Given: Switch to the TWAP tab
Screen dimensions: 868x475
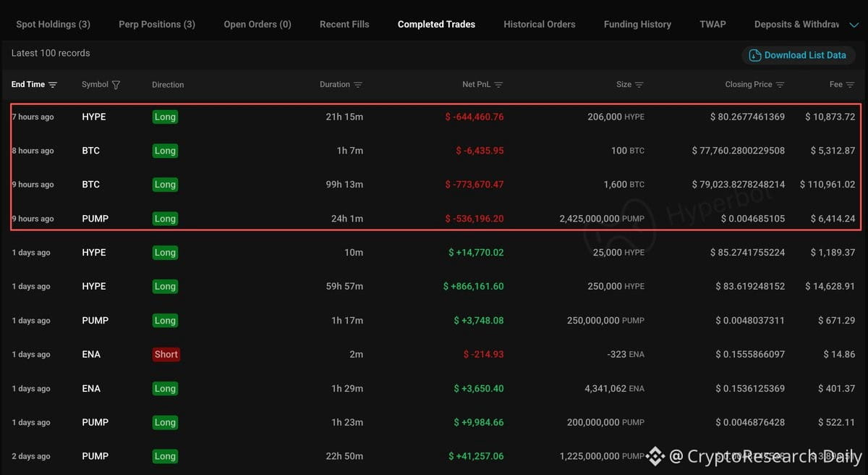Looking at the screenshot, I should coord(712,24).
